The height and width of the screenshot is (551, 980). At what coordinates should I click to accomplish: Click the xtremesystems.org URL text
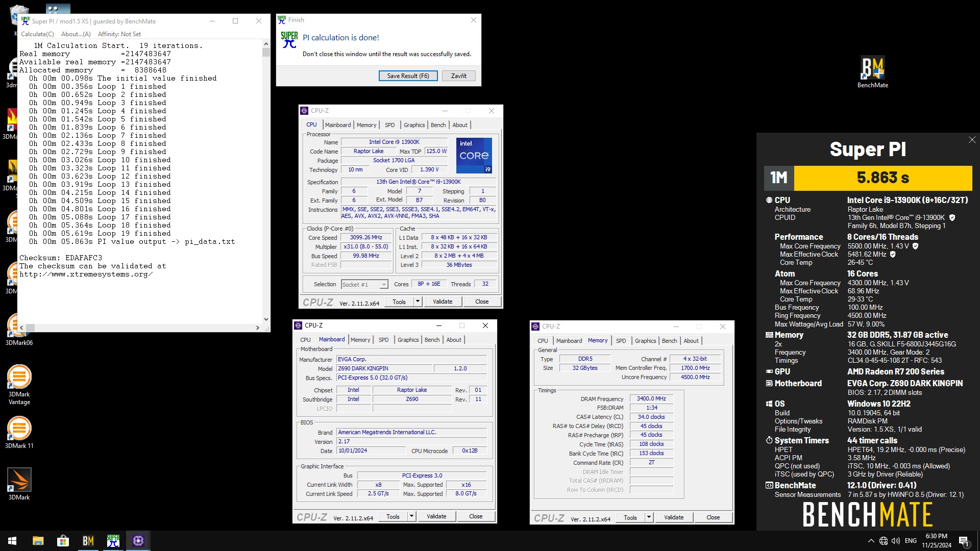(x=86, y=274)
